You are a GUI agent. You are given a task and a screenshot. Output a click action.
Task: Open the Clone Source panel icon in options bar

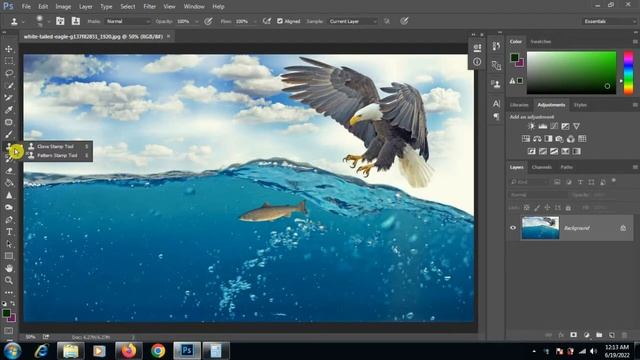(76, 21)
